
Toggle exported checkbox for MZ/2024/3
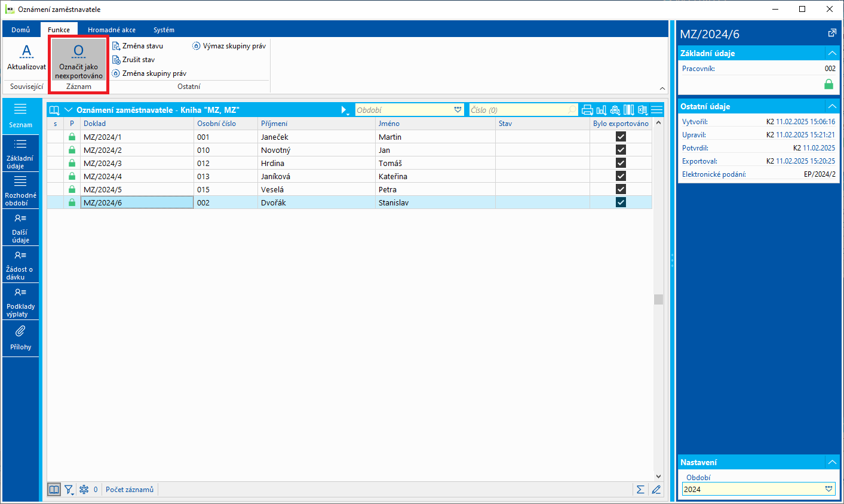click(621, 163)
